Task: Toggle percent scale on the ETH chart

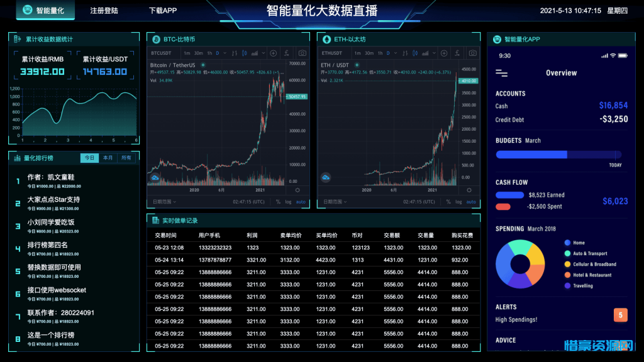Action: click(x=449, y=202)
